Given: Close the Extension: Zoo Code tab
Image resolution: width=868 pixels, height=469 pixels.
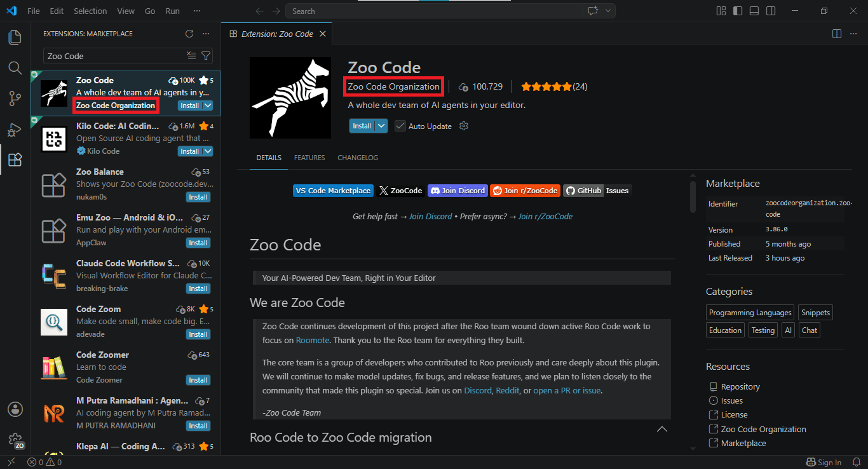Looking at the screenshot, I should tap(323, 34).
